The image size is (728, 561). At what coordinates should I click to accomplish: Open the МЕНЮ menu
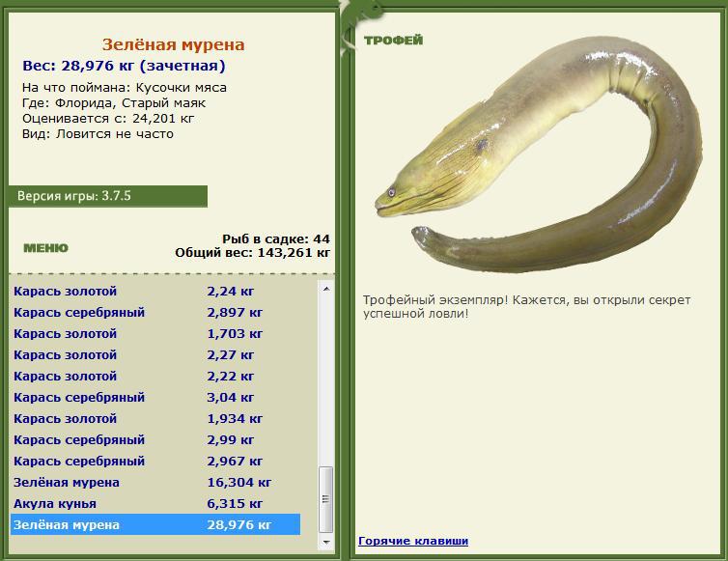[45, 248]
